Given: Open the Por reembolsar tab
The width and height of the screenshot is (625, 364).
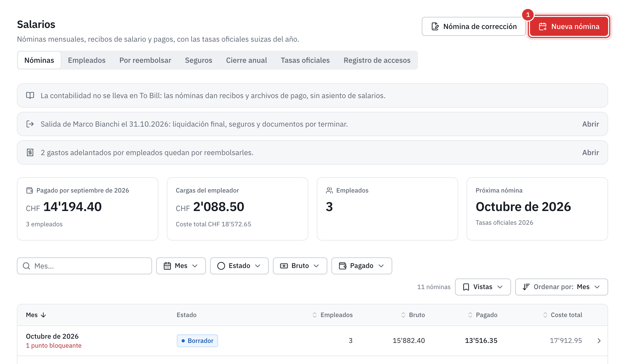Looking at the screenshot, I should click(x=145, y=60).
